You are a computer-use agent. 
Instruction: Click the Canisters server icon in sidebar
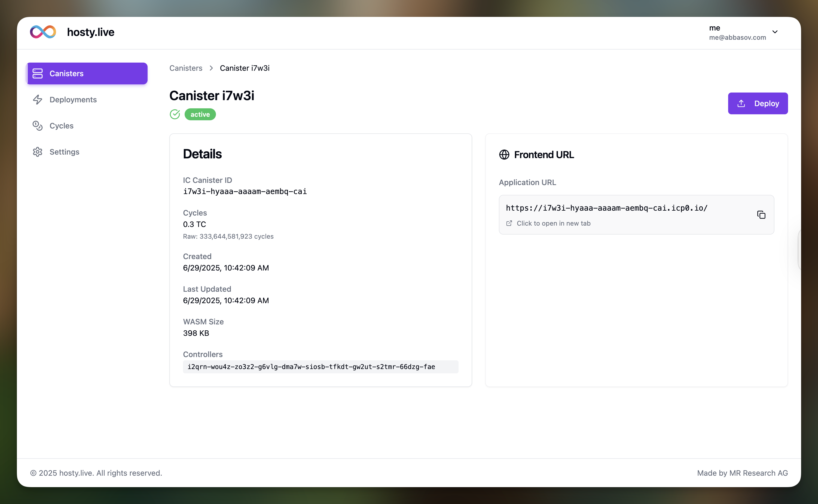pos(38,73)
